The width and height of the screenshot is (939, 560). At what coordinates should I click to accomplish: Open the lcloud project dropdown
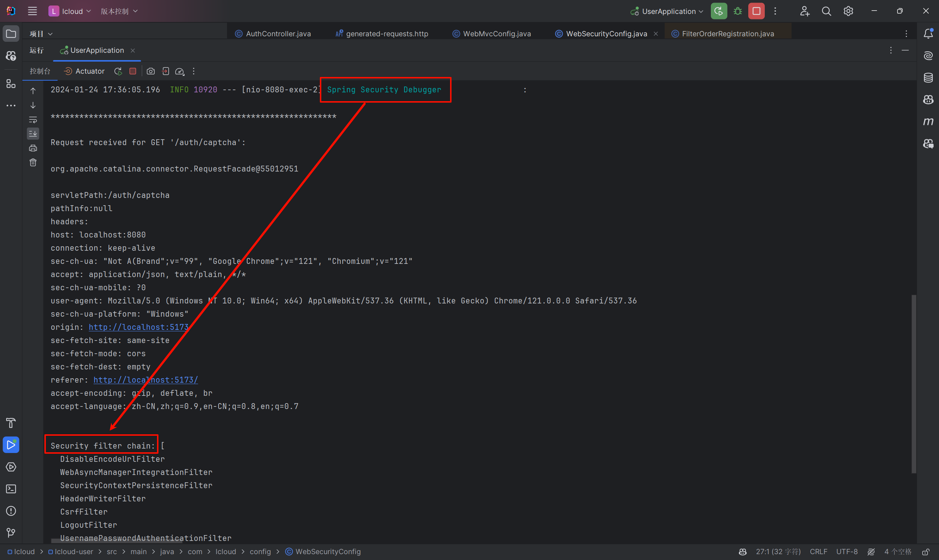pyautogui.click(x=70, y=11)
